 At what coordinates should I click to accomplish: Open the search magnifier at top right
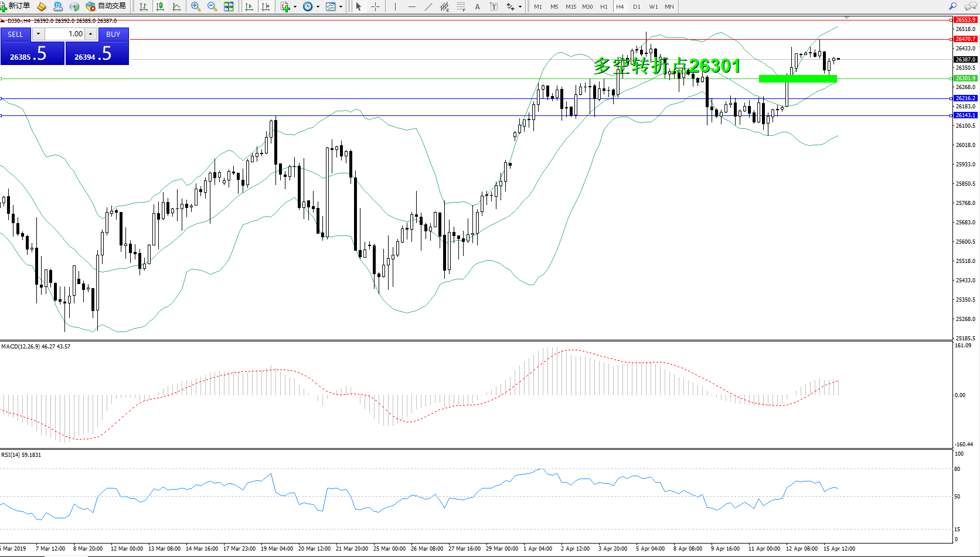(x=953, y=6)
